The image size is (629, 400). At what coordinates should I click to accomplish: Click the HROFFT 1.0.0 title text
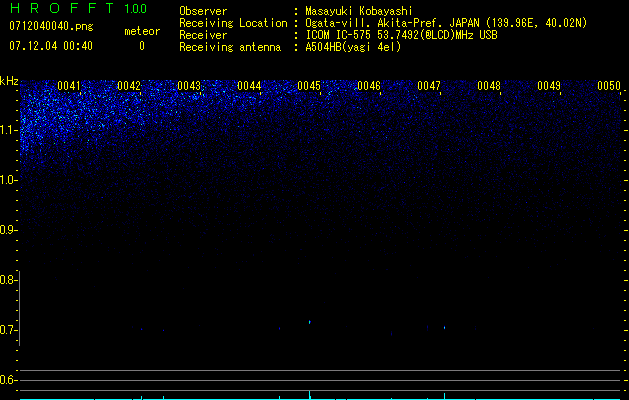click(78, 8)
